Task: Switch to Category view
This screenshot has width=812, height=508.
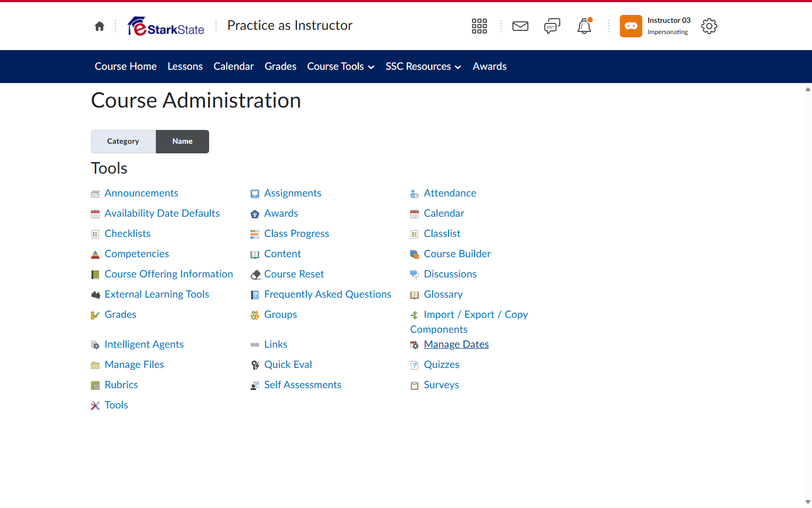Action: 123,142
